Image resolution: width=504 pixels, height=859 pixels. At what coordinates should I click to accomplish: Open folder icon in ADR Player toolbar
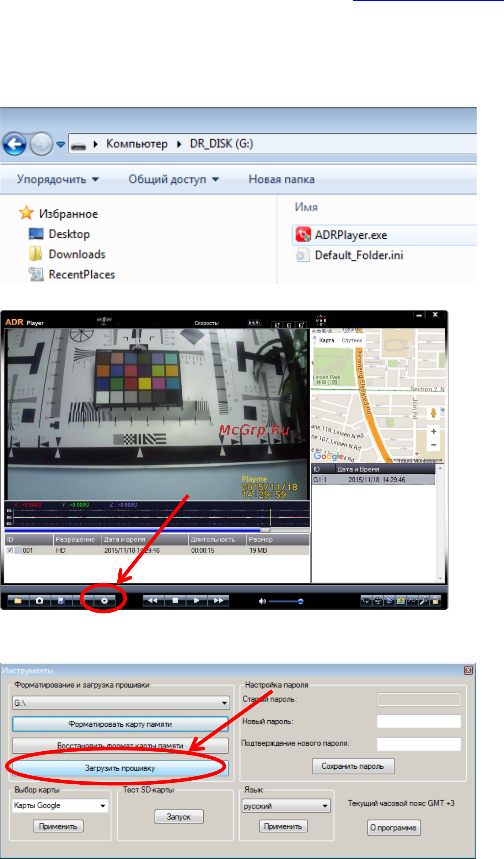point(18,601)
